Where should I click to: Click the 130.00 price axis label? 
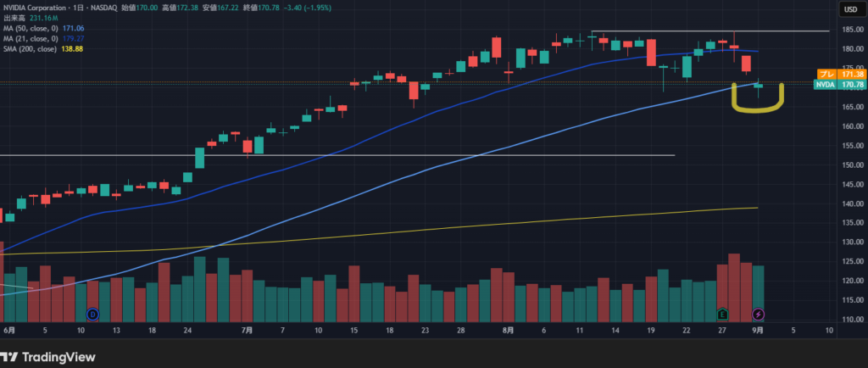pyautogui.click(x=853, y=242)
